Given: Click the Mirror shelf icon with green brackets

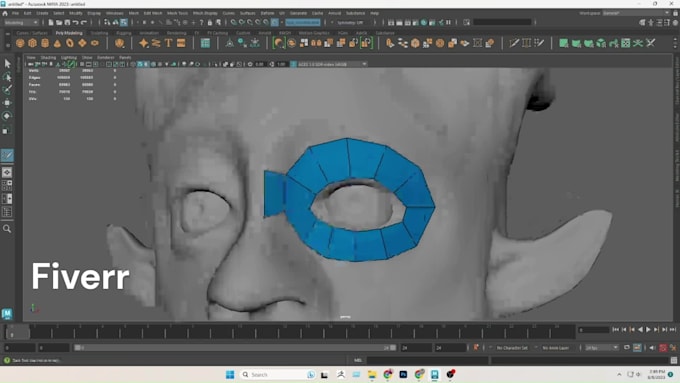Looking at the screenshot, I should 366,43.
